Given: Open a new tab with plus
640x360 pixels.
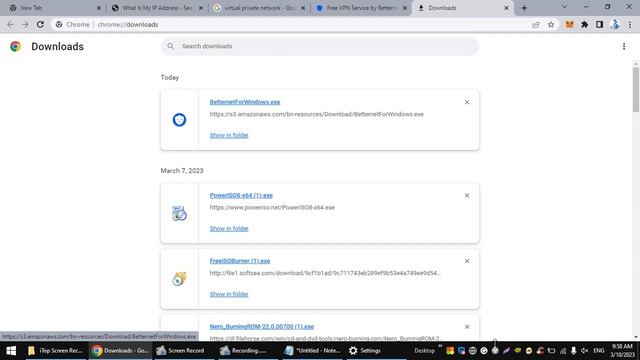Looking at the screenshot, I should 524,8.
